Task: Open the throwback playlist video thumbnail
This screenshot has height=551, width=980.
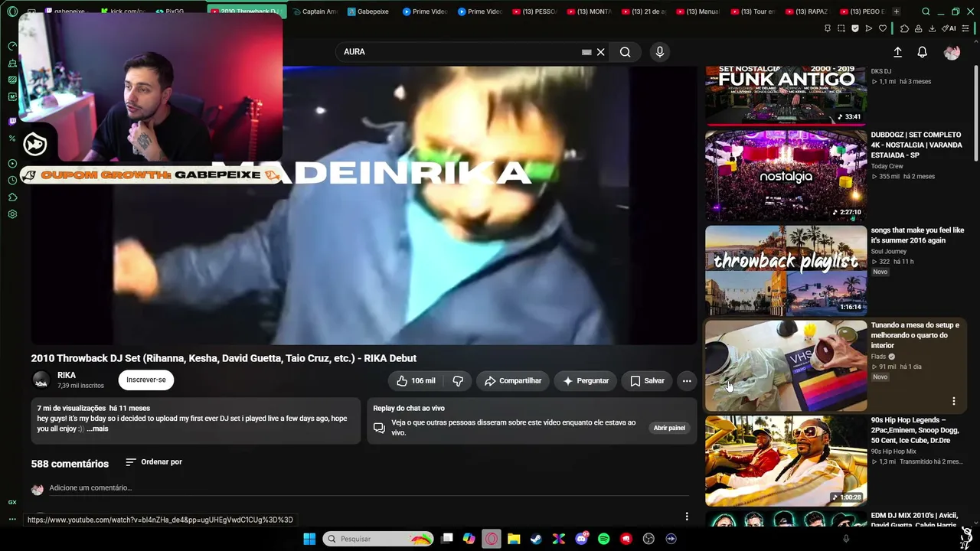Action: pyautogui.click(x=786, y=271)
